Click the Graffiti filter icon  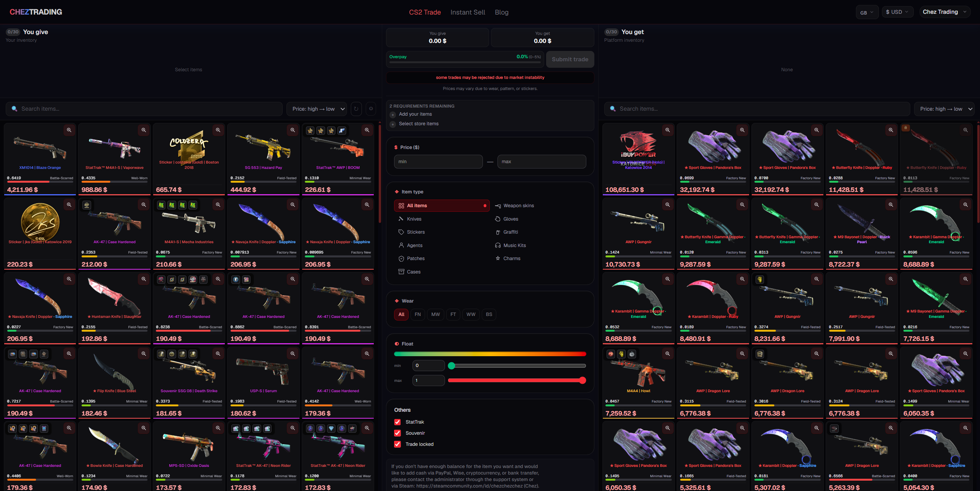497,232
